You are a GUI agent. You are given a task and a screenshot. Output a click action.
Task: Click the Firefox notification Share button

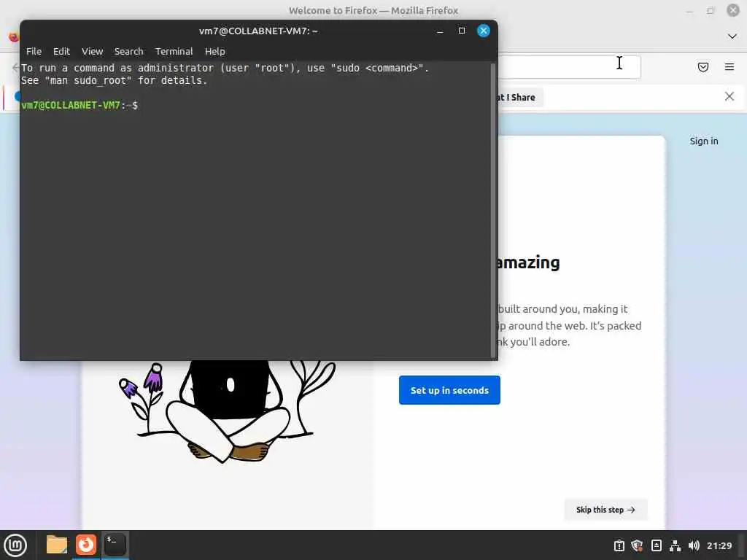tap(519, 97)
